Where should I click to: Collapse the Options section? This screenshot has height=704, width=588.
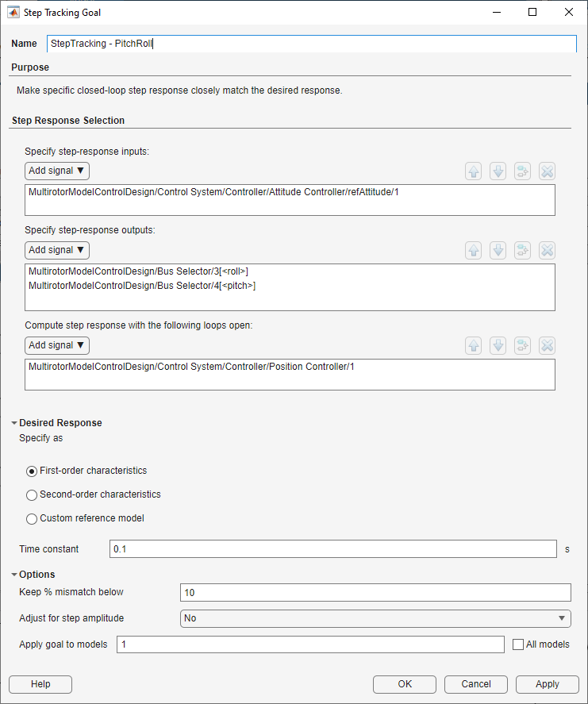point(14,575)
